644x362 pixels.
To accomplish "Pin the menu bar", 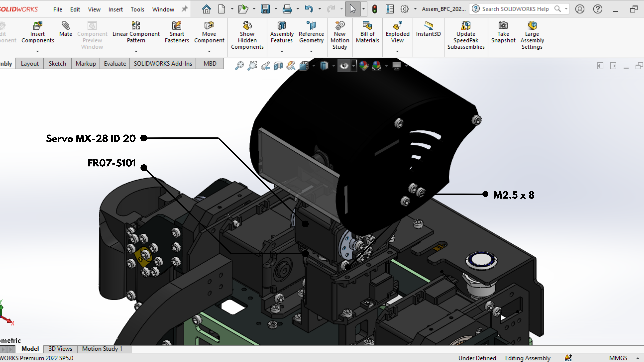I will 185,9.
